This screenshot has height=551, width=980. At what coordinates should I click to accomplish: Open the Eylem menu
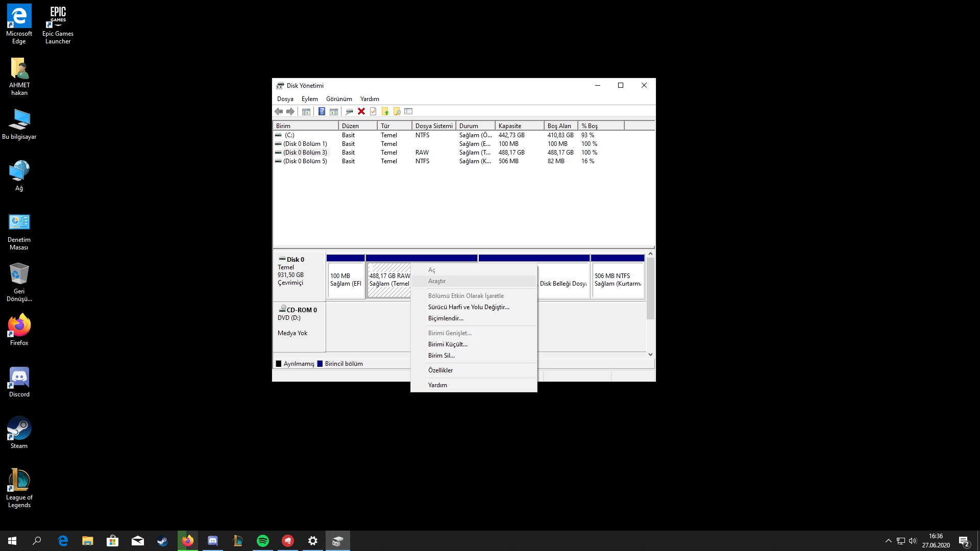[309, 99]
